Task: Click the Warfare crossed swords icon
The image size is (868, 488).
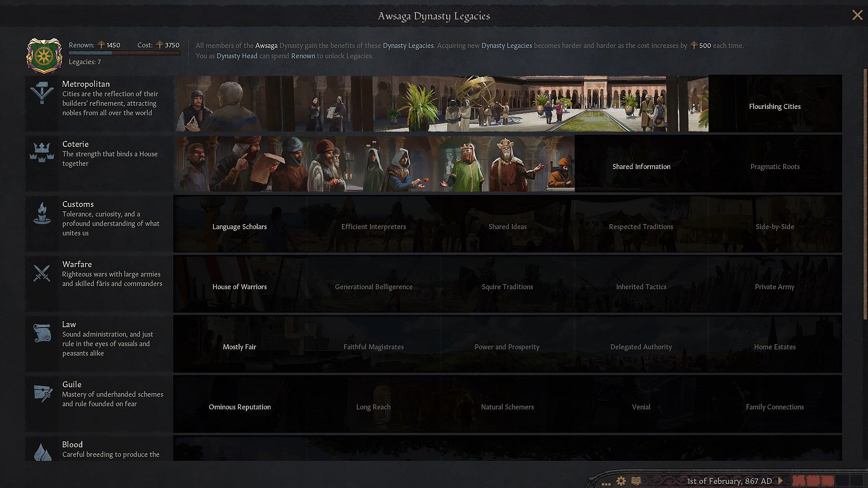Action: pyautogui.click(x=42, y=273)
